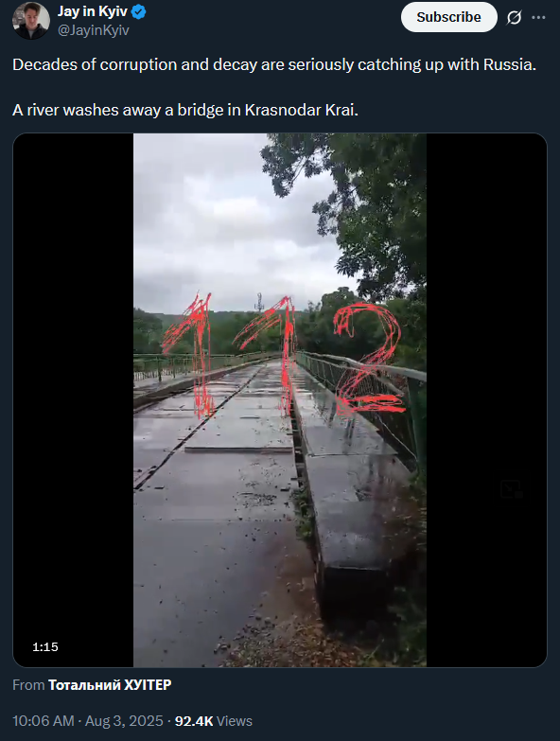
Task: Play the bridge video
Action: point(280,400)
